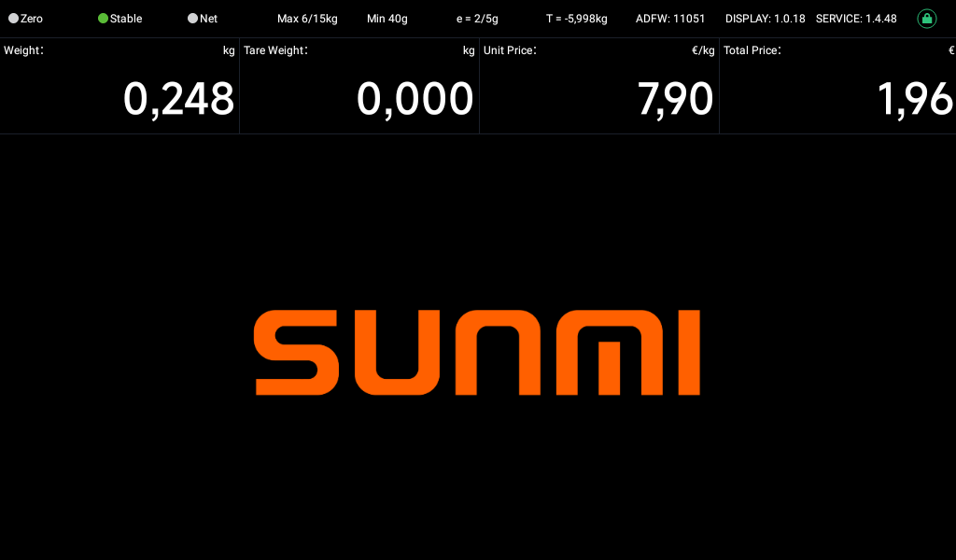Click the T = -5,998kg reading

tap(576, 19)
